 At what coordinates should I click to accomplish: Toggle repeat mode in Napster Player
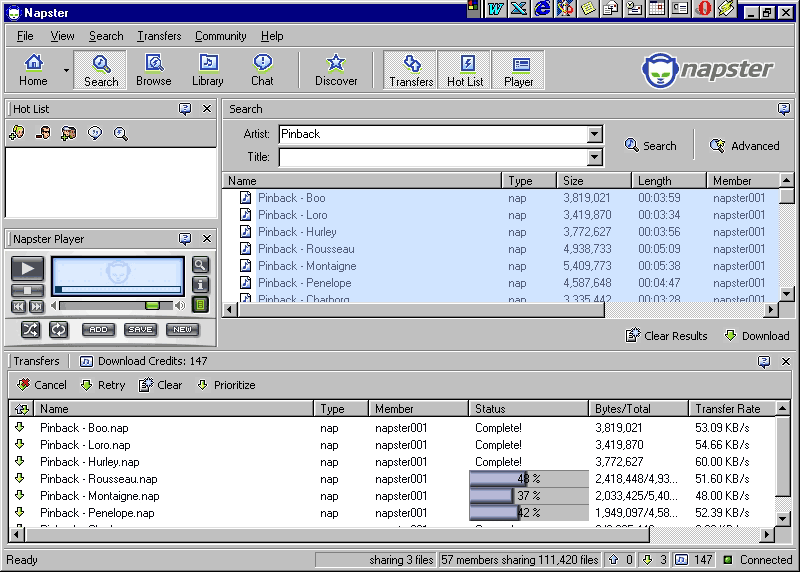[58, 330]
